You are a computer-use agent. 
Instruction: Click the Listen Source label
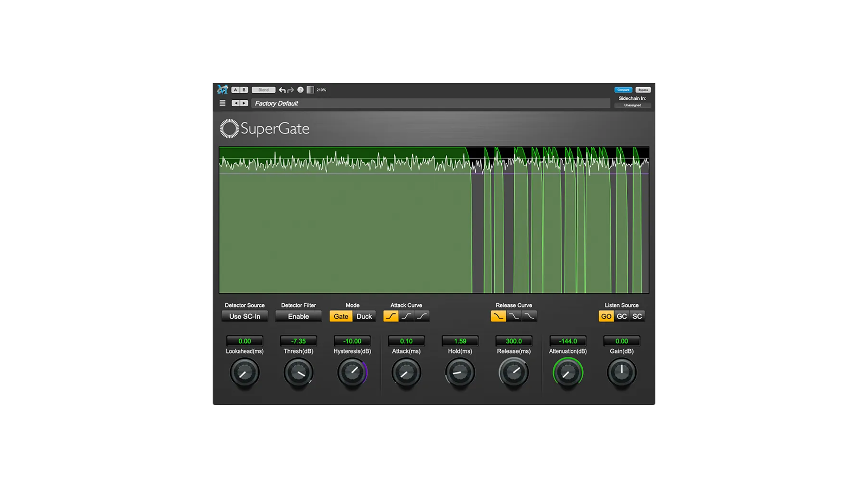point(622,305)
